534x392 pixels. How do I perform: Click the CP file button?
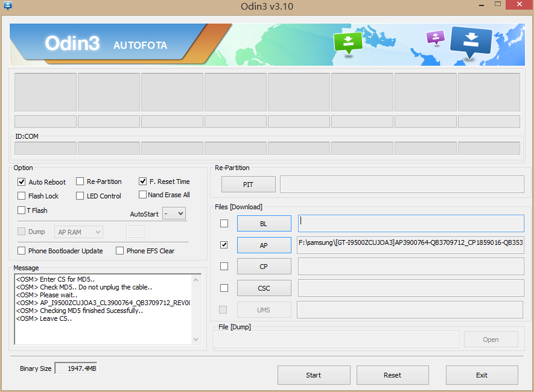coord(264,267)
